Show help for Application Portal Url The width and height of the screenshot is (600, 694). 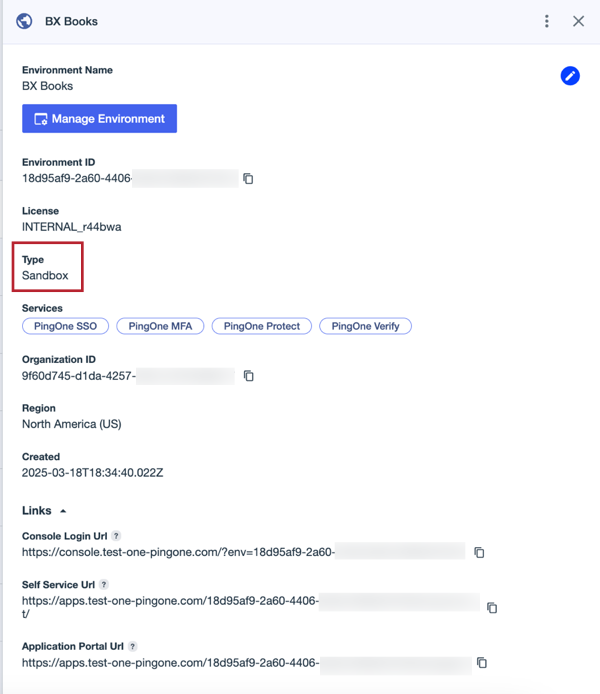click(x=132, y=647)
